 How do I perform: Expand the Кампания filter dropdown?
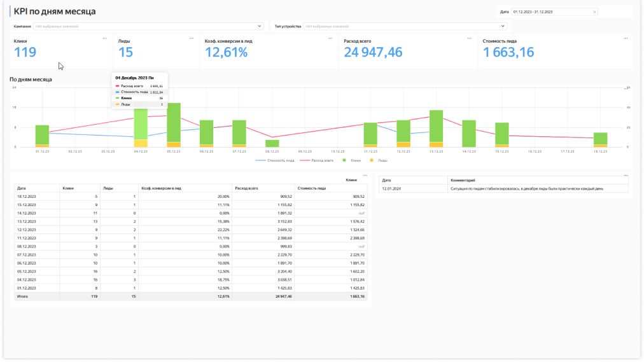click(x=260, y=26)
